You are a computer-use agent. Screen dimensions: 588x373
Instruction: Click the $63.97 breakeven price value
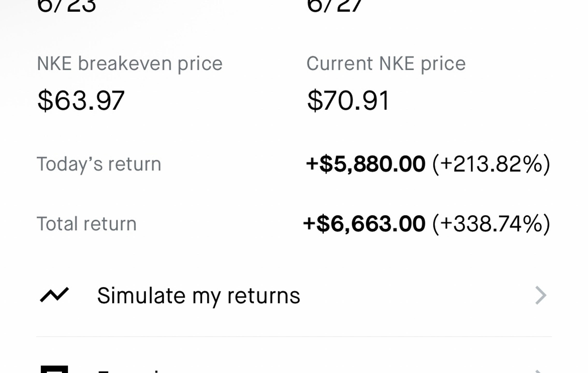click(x=81, y=100)
